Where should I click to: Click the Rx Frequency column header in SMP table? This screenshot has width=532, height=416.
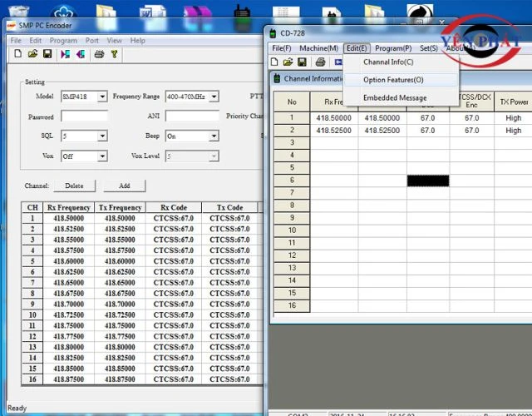click(x=68, y=207)
